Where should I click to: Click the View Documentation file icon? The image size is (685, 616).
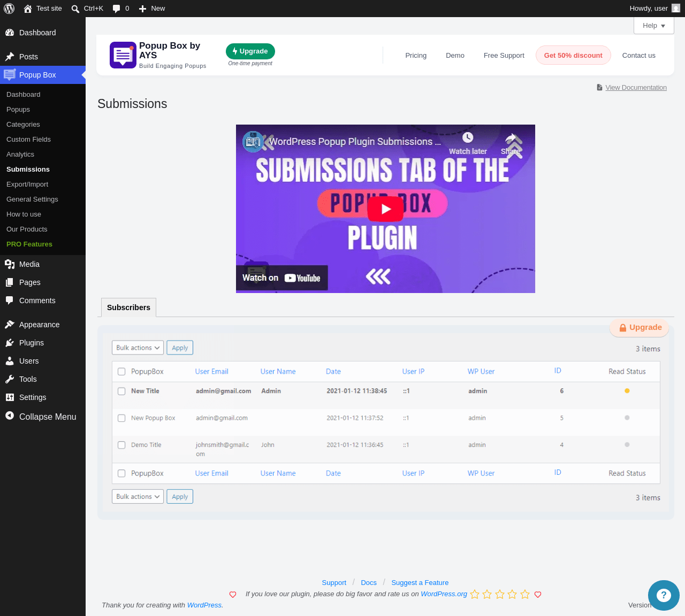click(600, 87)
